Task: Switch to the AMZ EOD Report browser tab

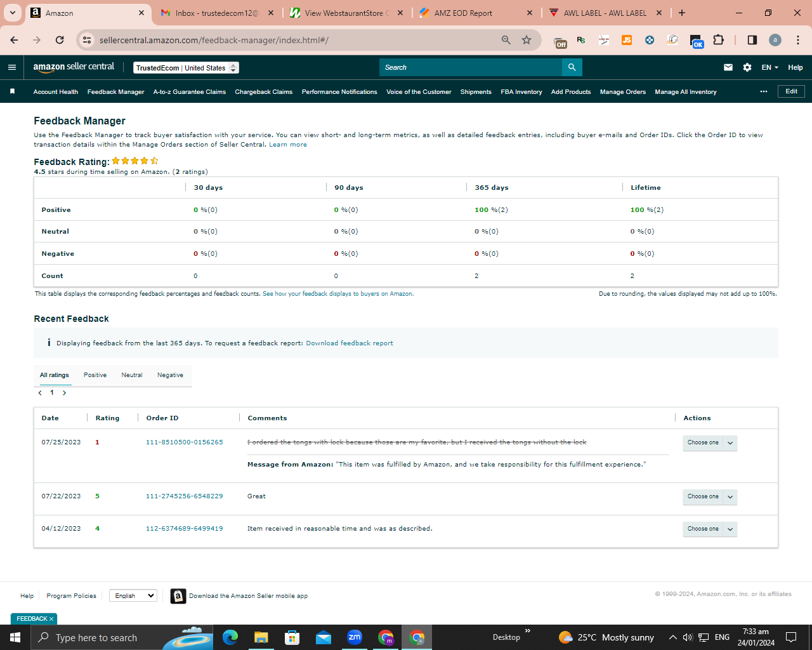Action: (476, 13)
